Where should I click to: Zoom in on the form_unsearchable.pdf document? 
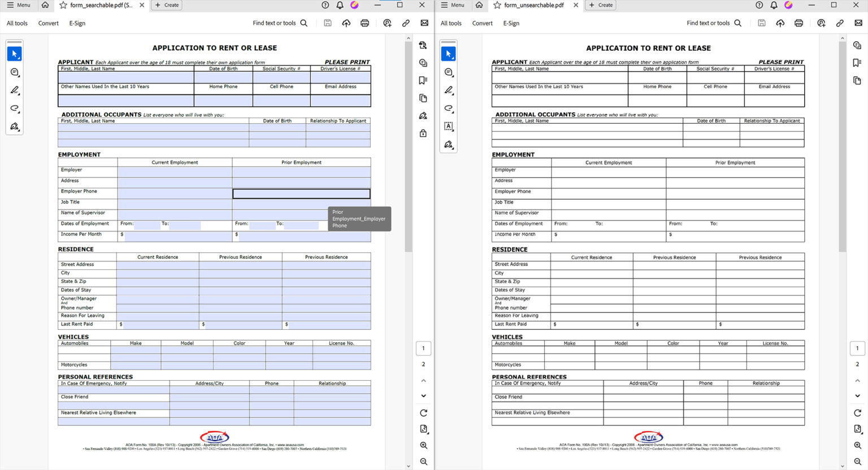point(857,446)
